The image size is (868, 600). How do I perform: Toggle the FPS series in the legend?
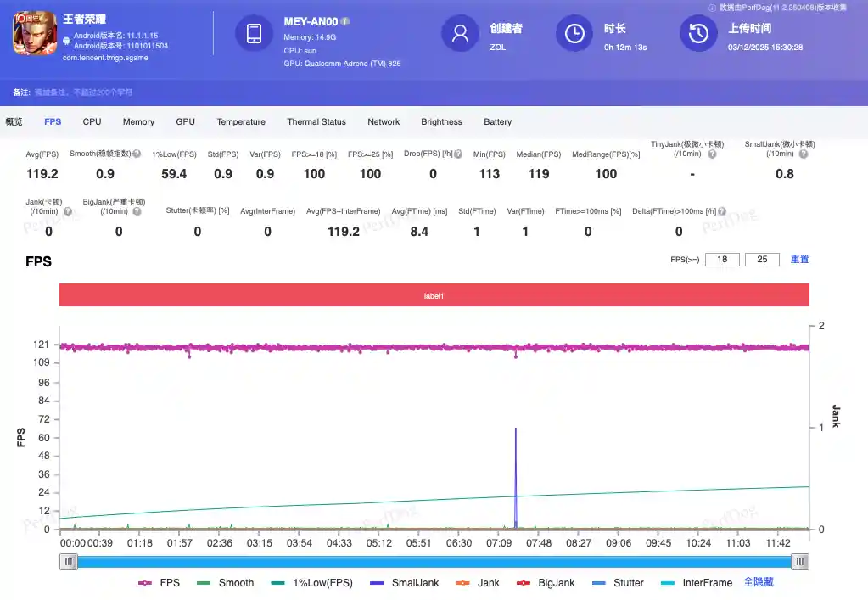pyautogui.click(x=171, y=583)
